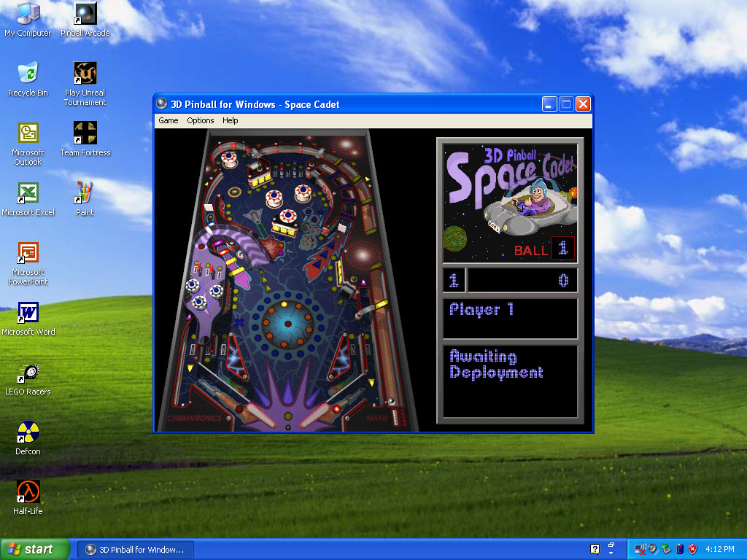Open the Help menu

230,120
